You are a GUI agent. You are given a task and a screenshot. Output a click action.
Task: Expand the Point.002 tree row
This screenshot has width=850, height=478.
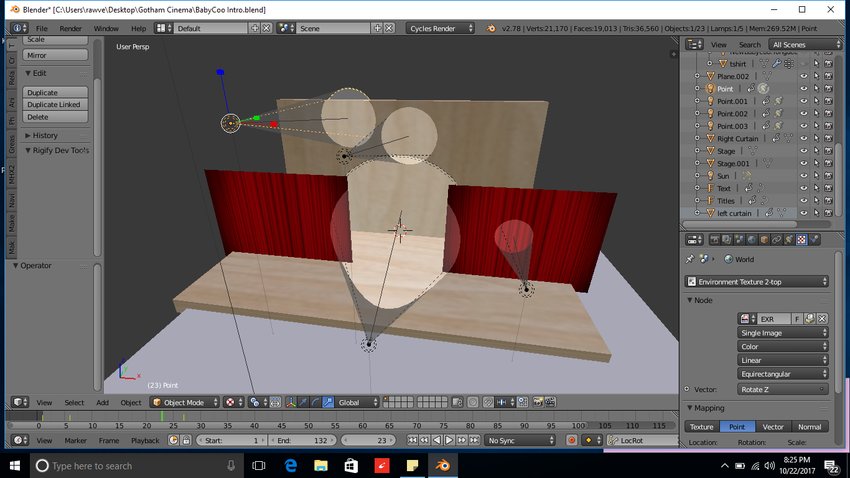point(697,114)
